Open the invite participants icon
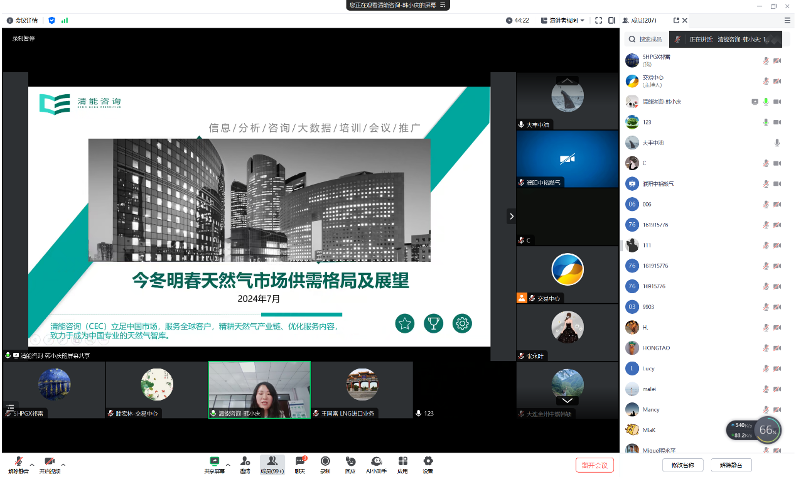This screenshot has width=796, height=479. pos(245,464)
